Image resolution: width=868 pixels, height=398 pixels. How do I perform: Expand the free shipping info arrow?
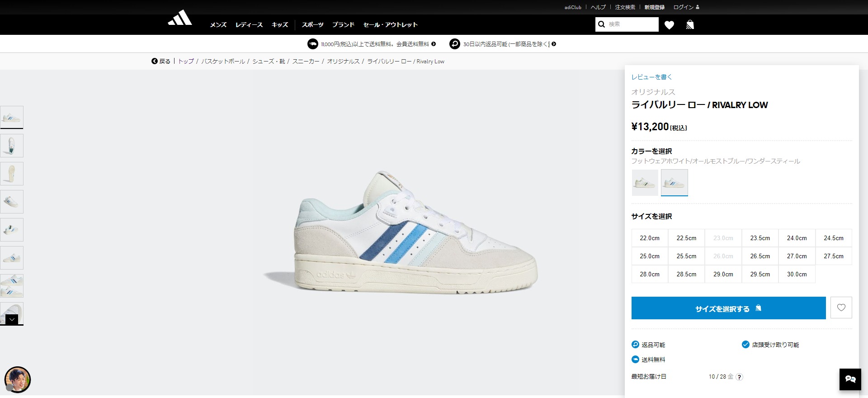tap(434, 44)
